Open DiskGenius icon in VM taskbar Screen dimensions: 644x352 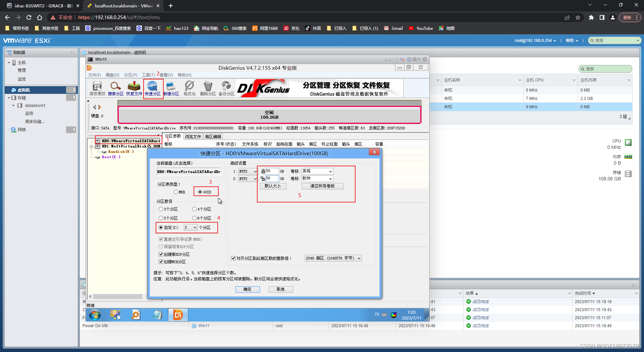point(178,315)
